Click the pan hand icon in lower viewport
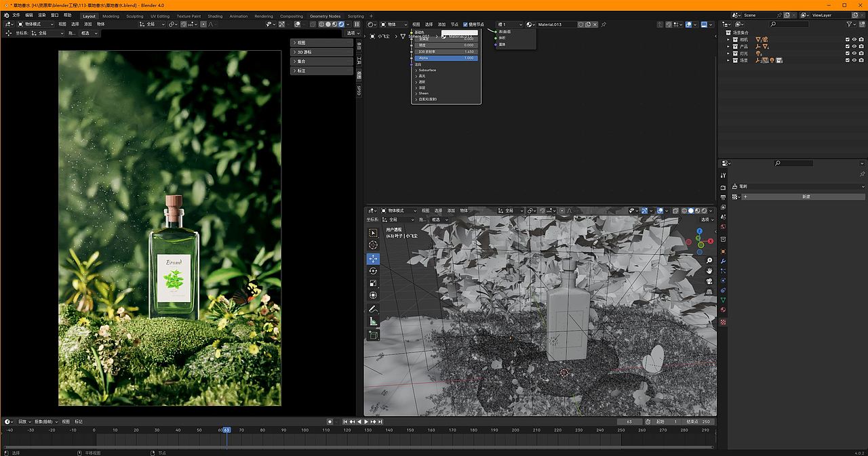The height and width of the screenshot is (456, 868). pyautogui.click(x=709, y=271)
